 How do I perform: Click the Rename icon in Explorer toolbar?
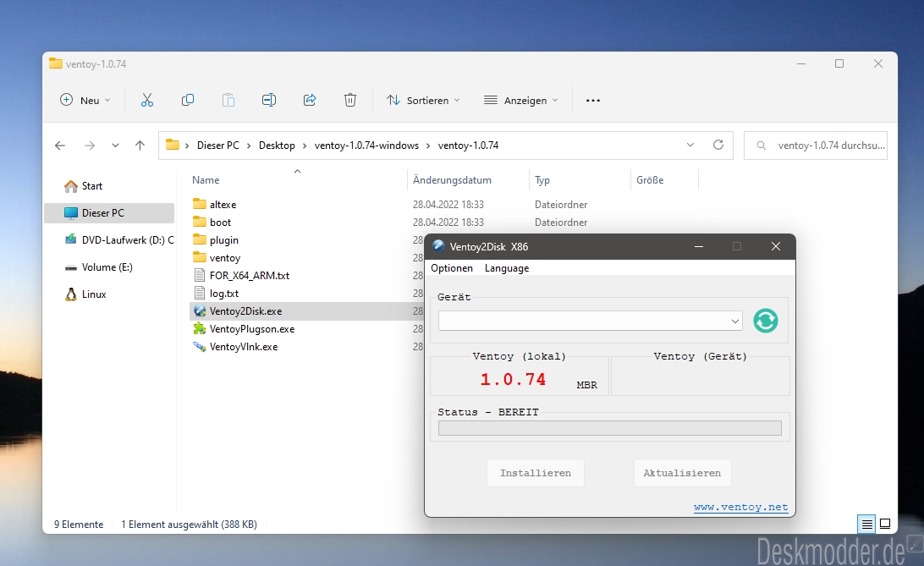tap(269, 100)
